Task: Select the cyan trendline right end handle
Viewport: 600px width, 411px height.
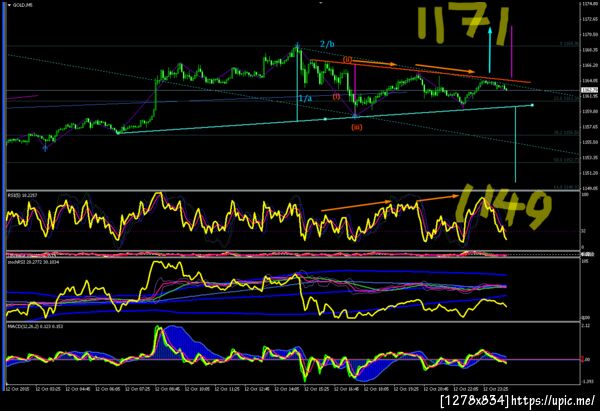Action: click(x=532, y=105)
